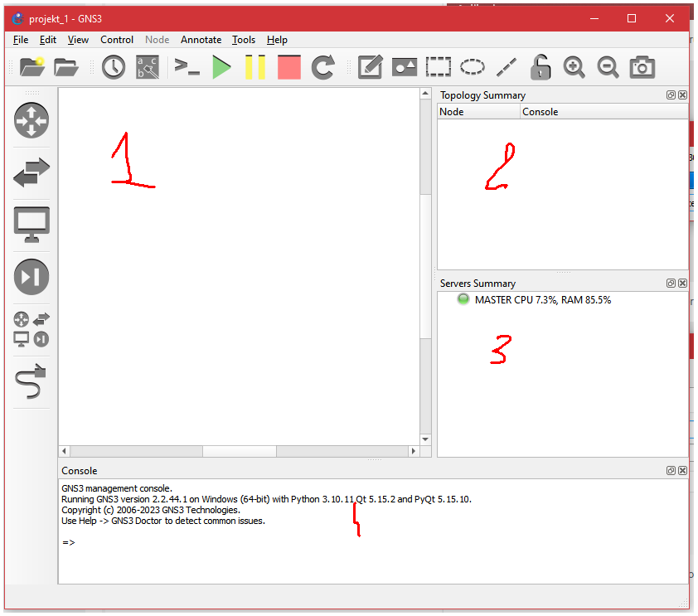Screen dimensions: 698x616
Task: Open the File menu
Action: click(x=21, y=40)
